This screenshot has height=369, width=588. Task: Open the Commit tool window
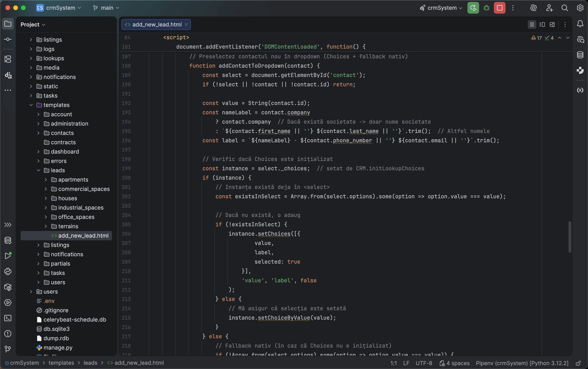8,39
